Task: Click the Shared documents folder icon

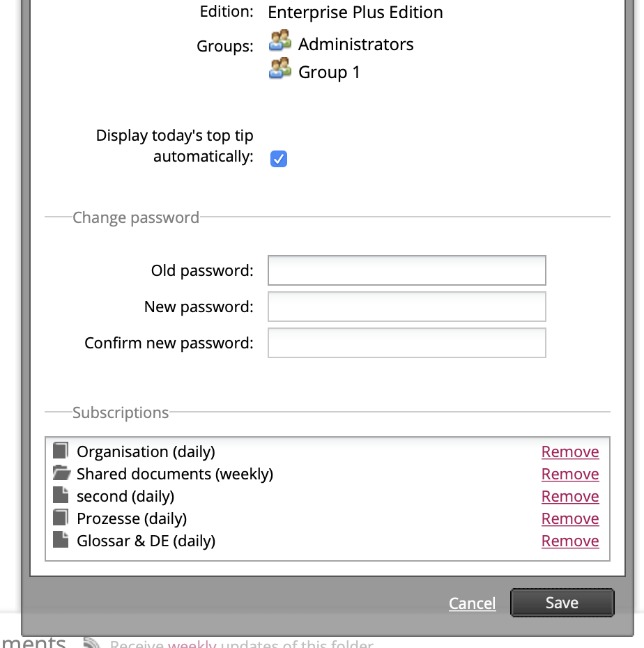Action: pyautogui.click(x=61, y=473)
